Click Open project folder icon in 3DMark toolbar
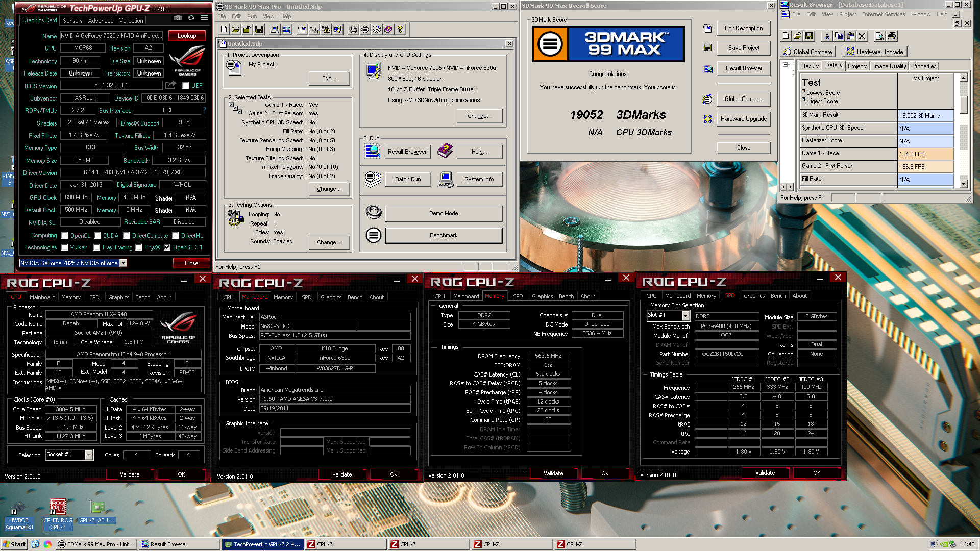 point(235,30)
